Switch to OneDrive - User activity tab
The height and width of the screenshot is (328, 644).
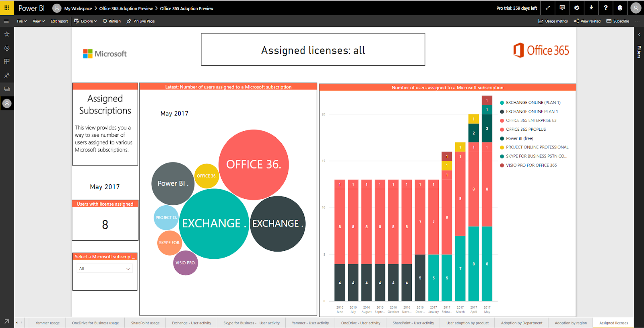click(x=361, y=323)
